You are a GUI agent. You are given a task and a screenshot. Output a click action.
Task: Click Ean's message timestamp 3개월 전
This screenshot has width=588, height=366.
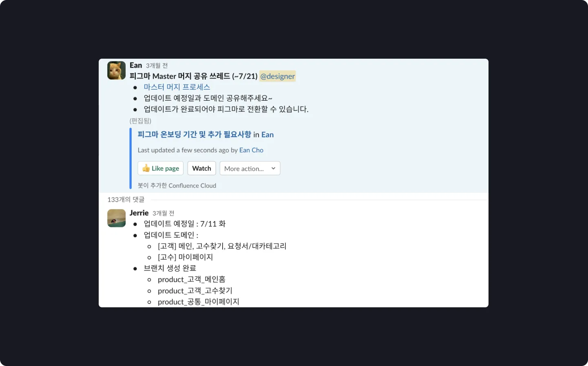(157, 66)
